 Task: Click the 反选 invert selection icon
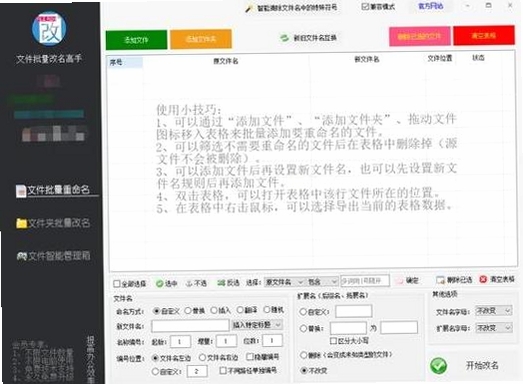click(221, 283)
